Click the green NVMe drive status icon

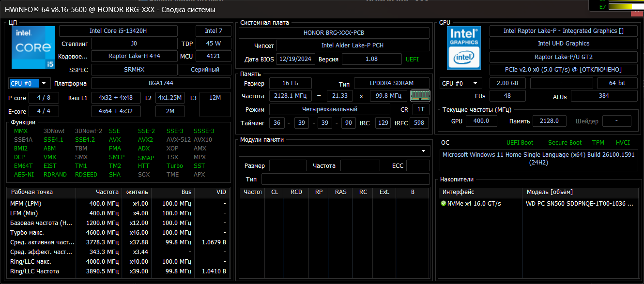coord(444,204)
